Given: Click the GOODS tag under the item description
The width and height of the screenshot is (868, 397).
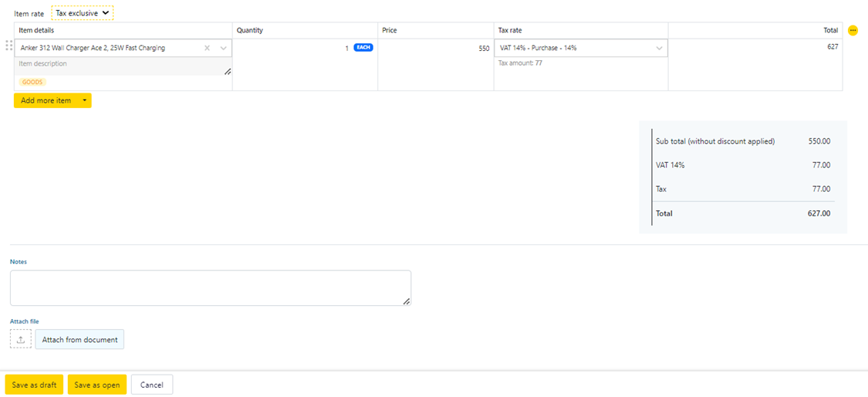Looking at the screenshot, I should point(32,82).
